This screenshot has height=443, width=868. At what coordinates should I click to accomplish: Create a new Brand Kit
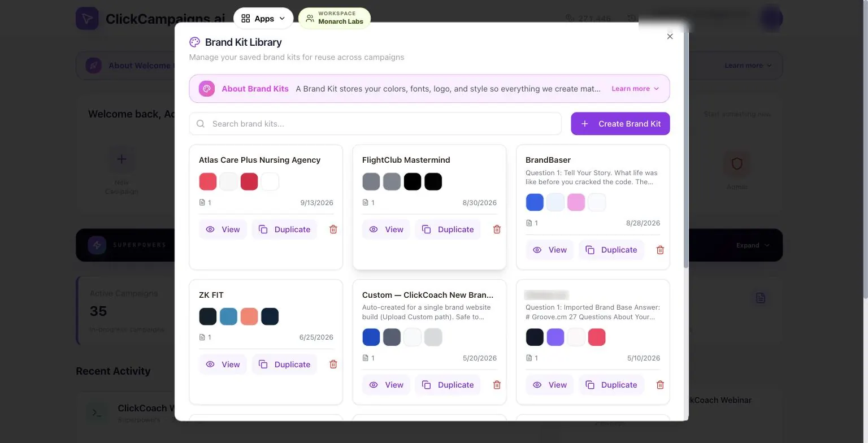click(620, 124)
